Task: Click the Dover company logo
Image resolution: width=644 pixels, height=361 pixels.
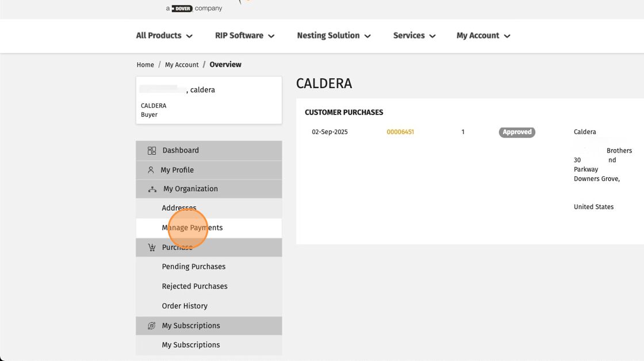Action: pyautogui.click(x=182, y=8)
